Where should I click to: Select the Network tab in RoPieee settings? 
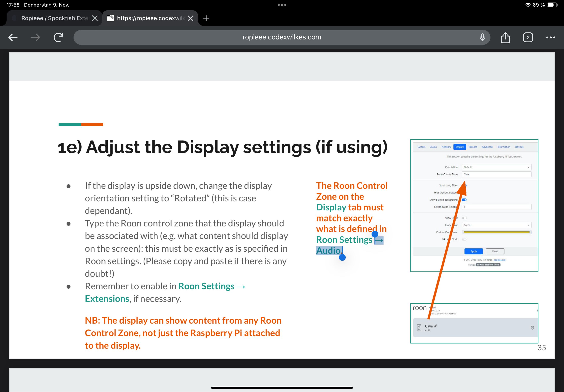pos(446,147)
